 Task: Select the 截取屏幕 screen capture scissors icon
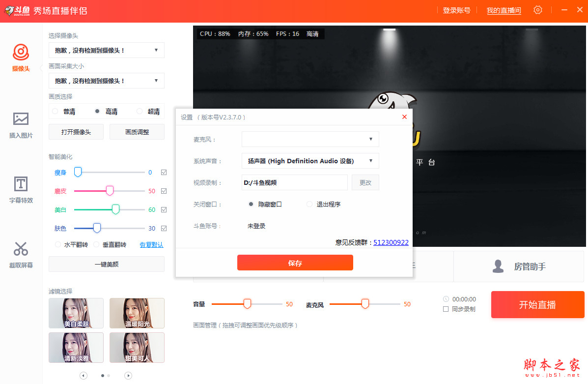(x=21, y=249)
